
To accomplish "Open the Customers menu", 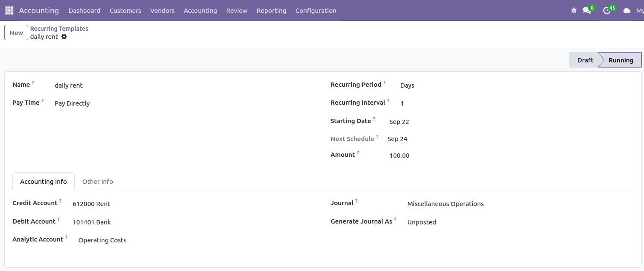I will (x=125, y=11).
